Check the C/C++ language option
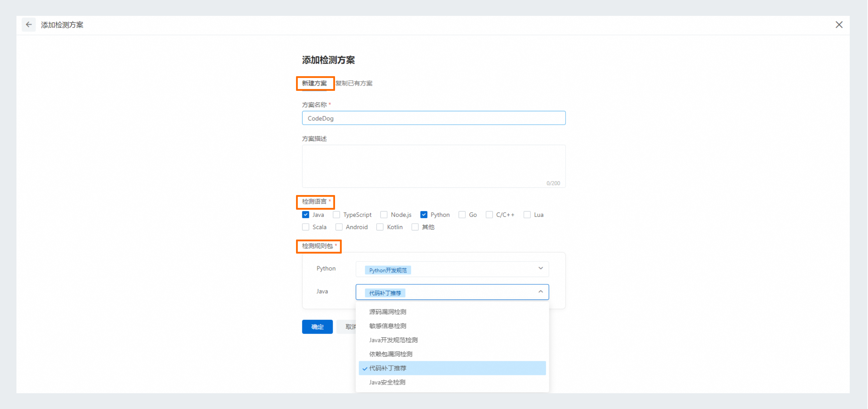The height and width of the screenshot is (409, 868). (489, 215)
